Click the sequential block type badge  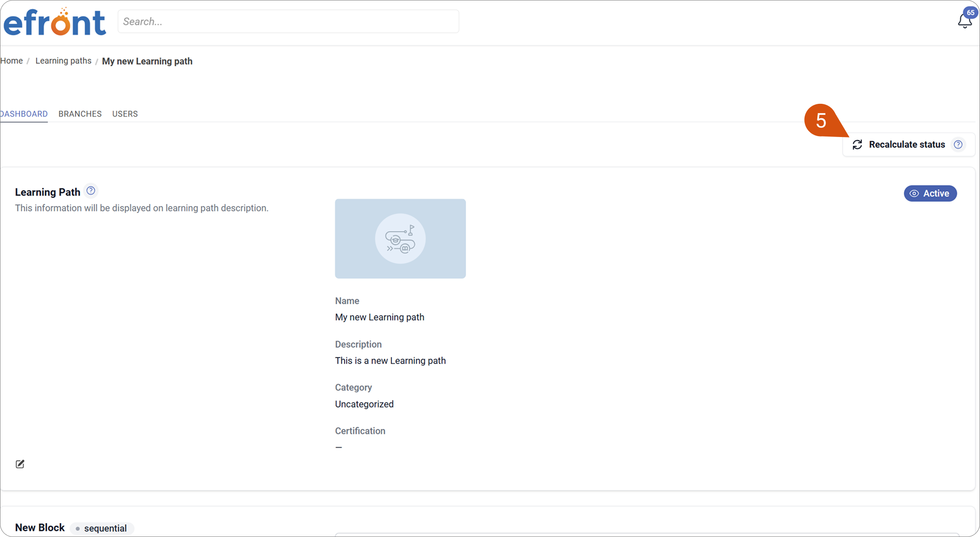[x=102, y=528]
